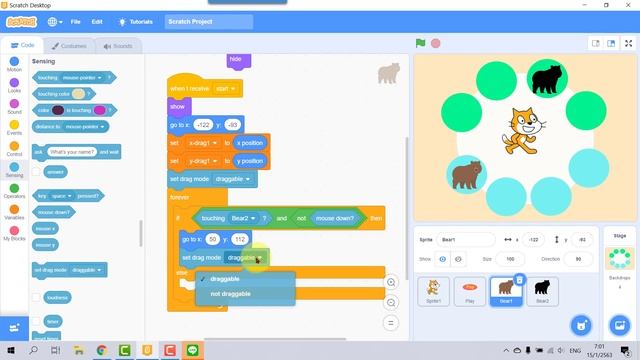This screenshot has height=360, width=640.
Task: Toggle the answer reporter checkbox
Action: 36,172
